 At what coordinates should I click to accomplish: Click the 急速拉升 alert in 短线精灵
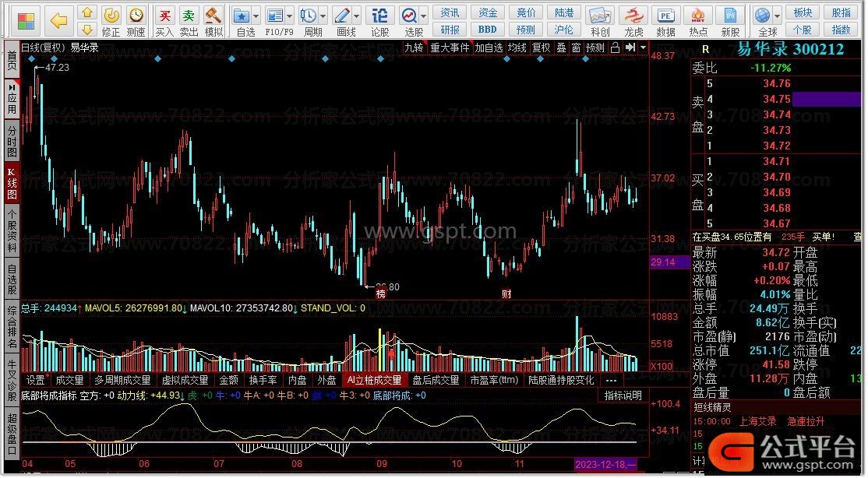point(806,422)
